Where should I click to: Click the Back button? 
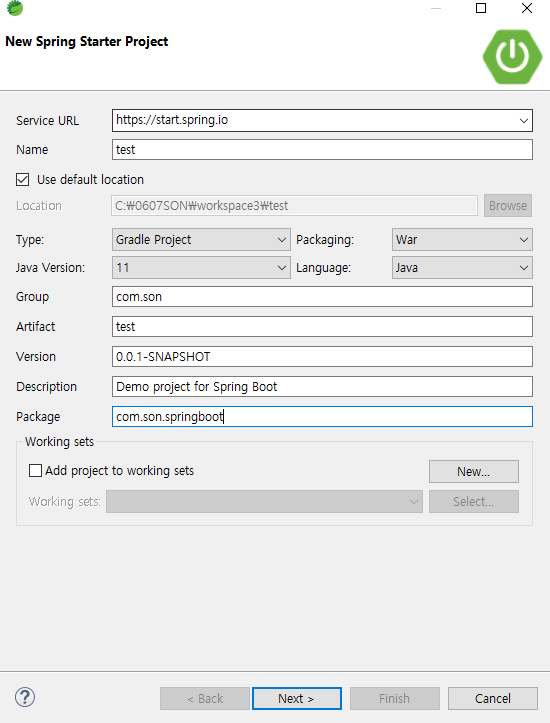[x=205, y=699]
